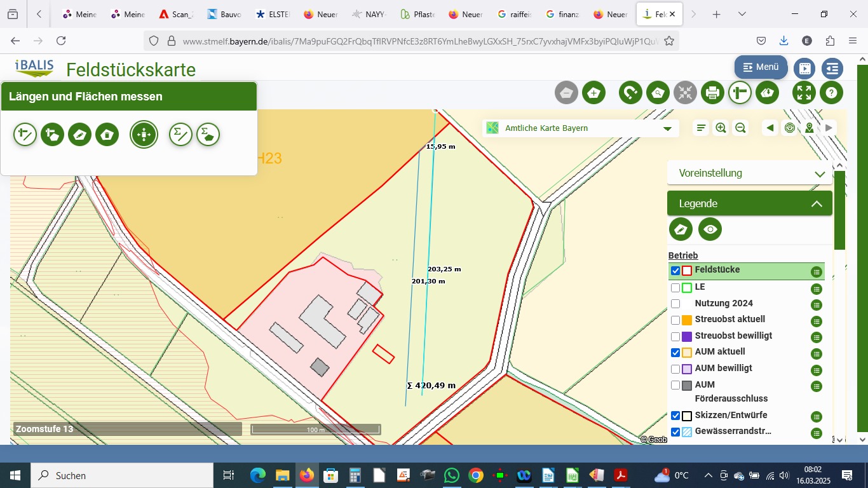868x488 pixels.
Task: Collapse the Legende panel
Action: [817, 204]
